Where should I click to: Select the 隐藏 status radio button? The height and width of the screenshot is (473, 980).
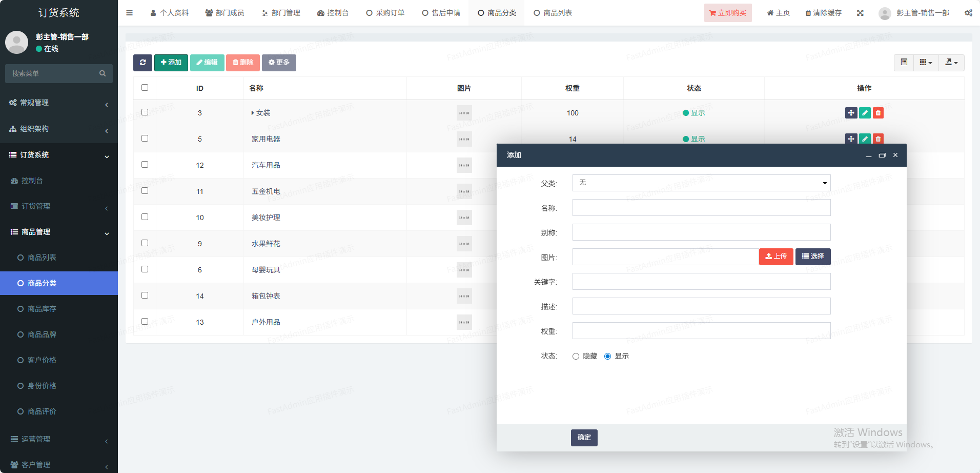(576, 357)
